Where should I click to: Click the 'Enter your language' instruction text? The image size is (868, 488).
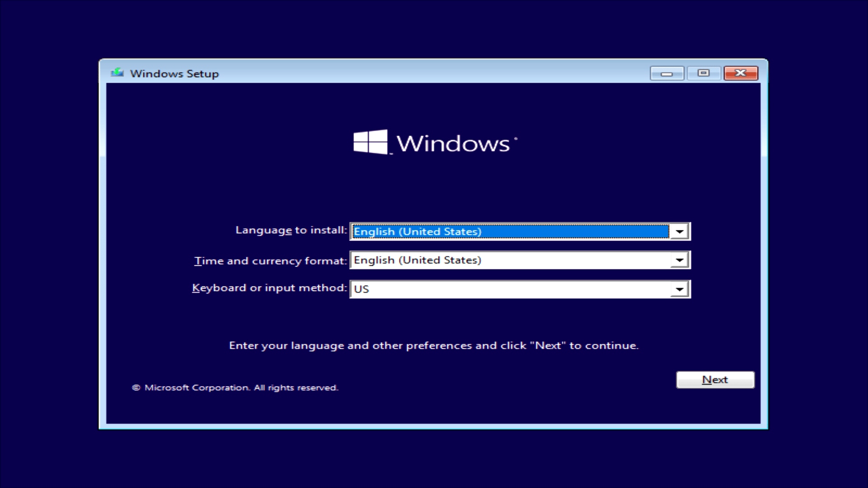point(434,346)
